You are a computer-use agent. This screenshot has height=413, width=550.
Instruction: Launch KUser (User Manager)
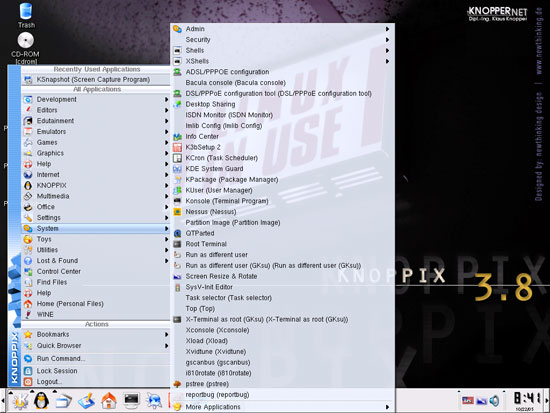[x=283, y=190]
